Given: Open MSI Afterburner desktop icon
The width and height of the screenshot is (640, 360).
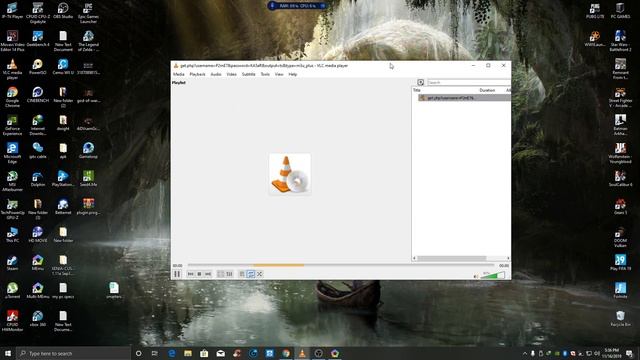Looking at the screenshot, I should [x=12, y=181].
